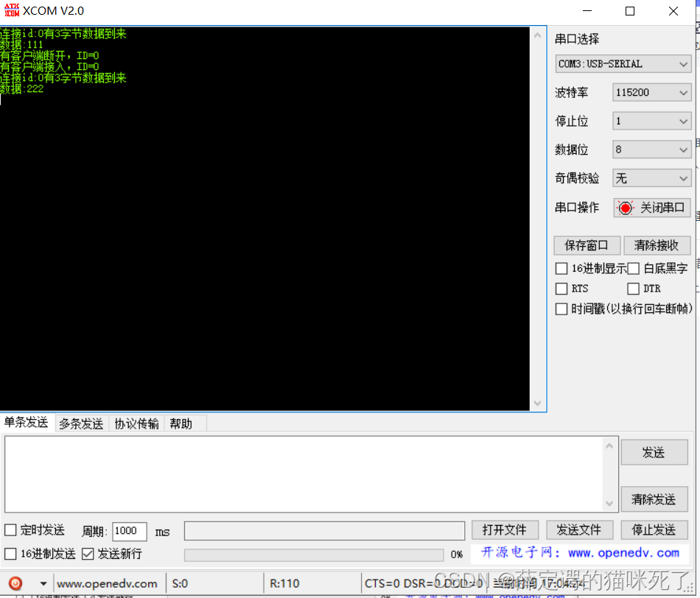Click send box scrollbar up arrow
Image resolution: width=700 pixels, height=598 pixels.
point(609,446)
